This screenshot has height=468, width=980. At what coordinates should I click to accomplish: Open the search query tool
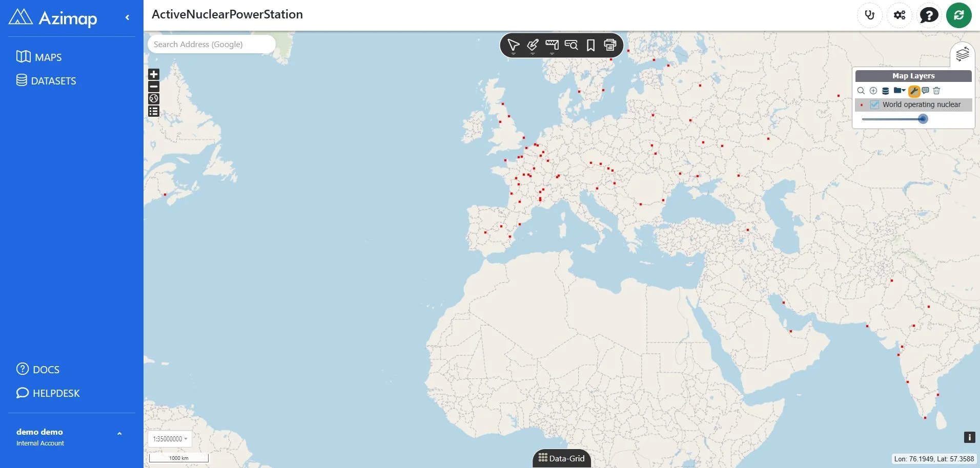(571, 45)
